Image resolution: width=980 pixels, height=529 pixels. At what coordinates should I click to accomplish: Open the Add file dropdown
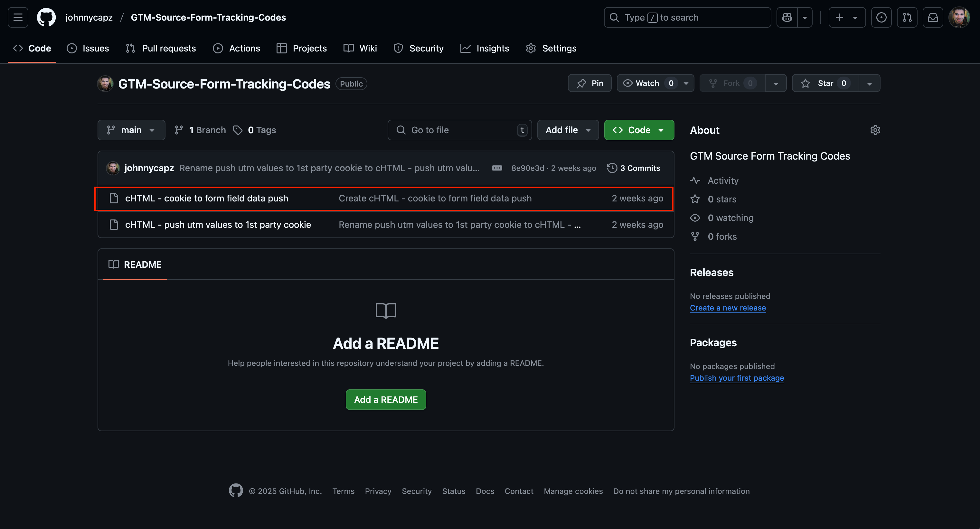568,130
